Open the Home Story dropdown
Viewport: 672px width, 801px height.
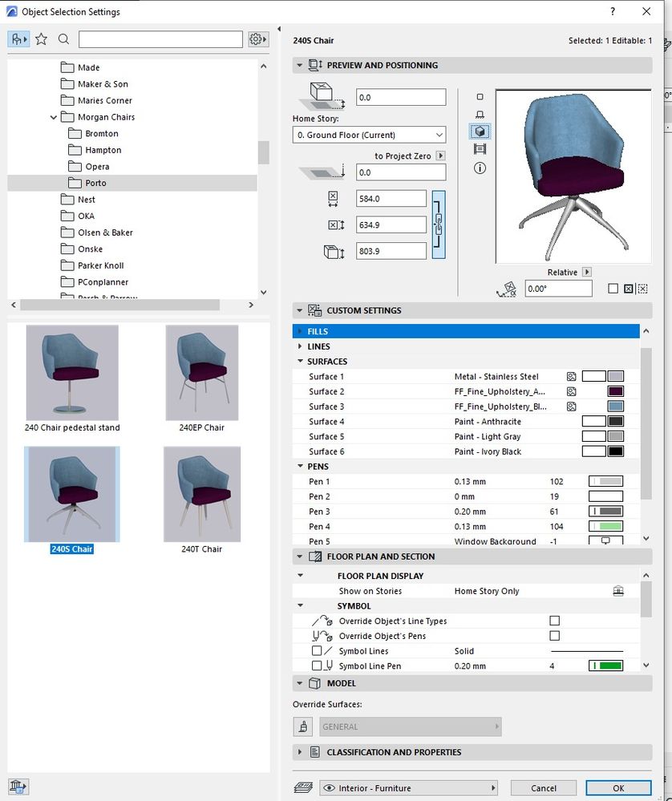(x=369, y=135)
